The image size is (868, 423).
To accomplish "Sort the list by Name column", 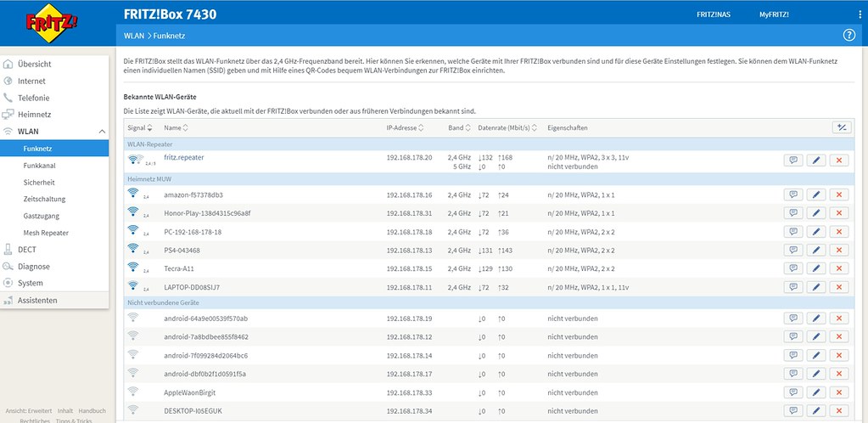I will 175,128.
